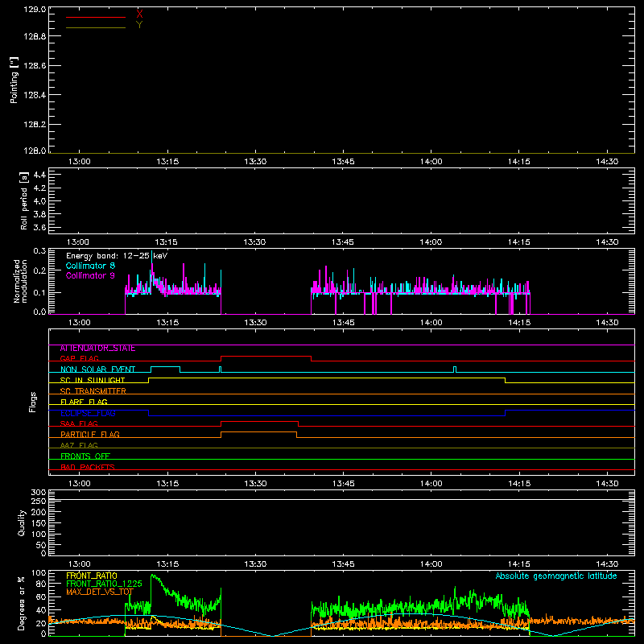Image resolution: width=644 pixels, height=644 pixels.
Task: Click the BAD_PACKETS flag label
Action: click(88, 467)
